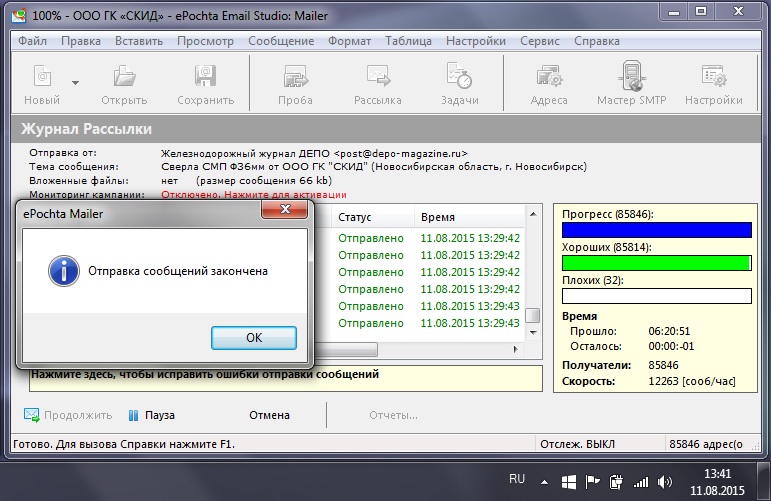Click the Отслеж. ВЫКЛ status bar entry
Image resolution: width=771 pixels, height=501 pixels.
[577, 444]
